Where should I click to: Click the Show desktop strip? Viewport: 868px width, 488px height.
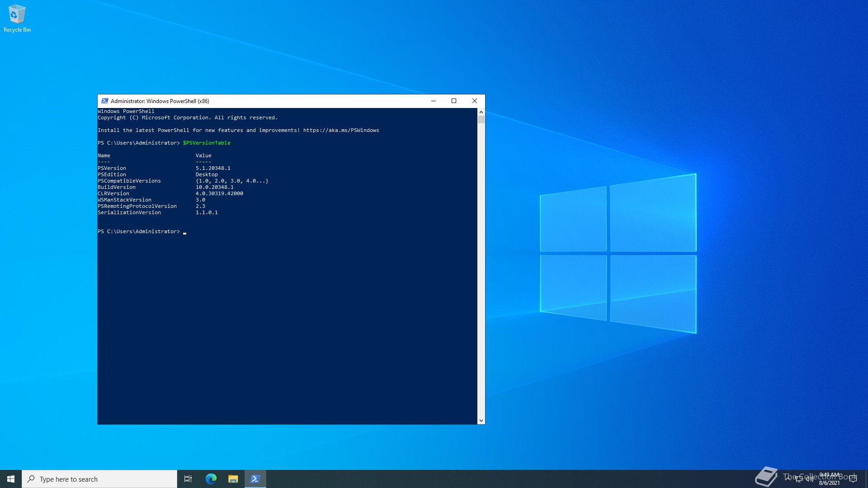866,479
